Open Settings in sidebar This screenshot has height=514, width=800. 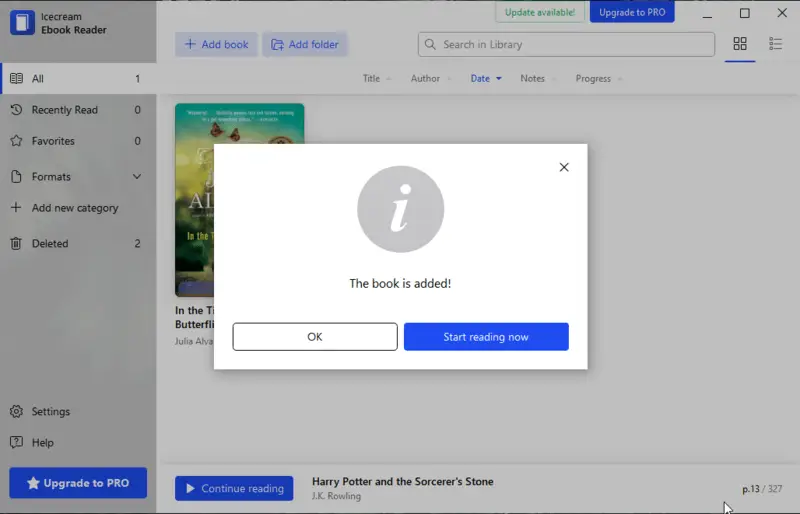click(x=51, y=411)
